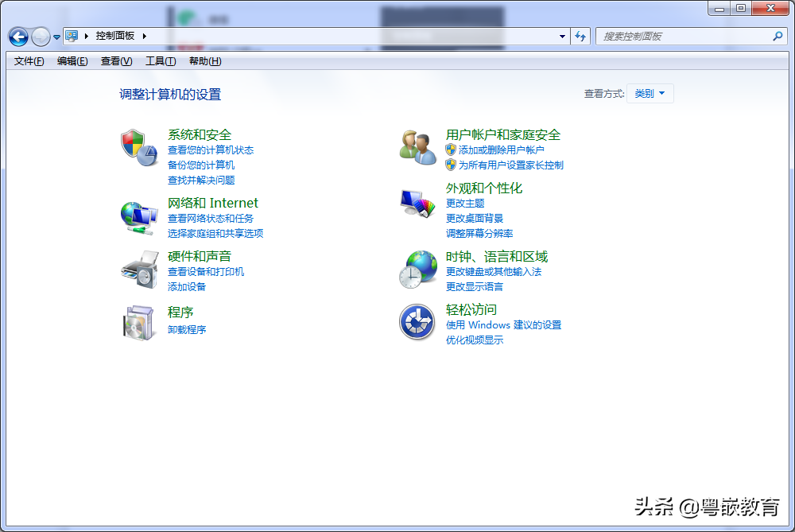Click the 硬件和声音 printer icon
Viewport: 795px width, 532px height.
(138, 270)
